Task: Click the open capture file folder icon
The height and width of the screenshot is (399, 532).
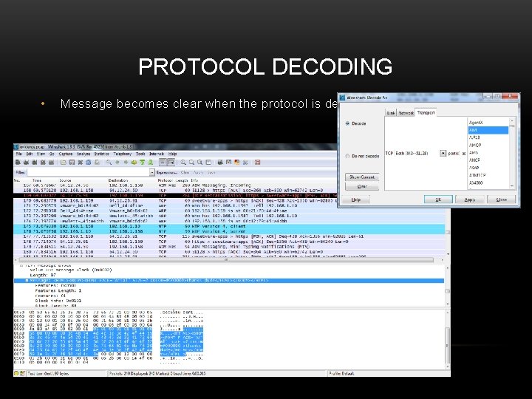Action: point(64,163)
